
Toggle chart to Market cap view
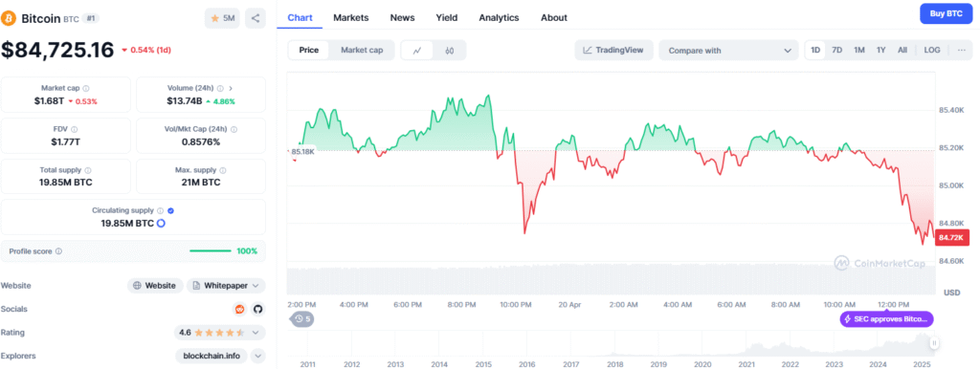coord(362,51)
